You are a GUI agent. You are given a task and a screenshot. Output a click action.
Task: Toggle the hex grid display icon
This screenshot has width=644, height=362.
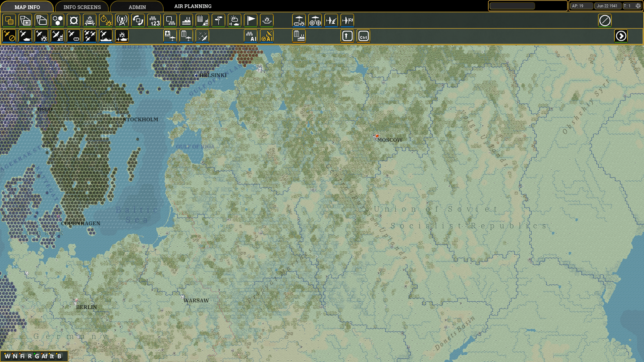(x=57, y=20)
